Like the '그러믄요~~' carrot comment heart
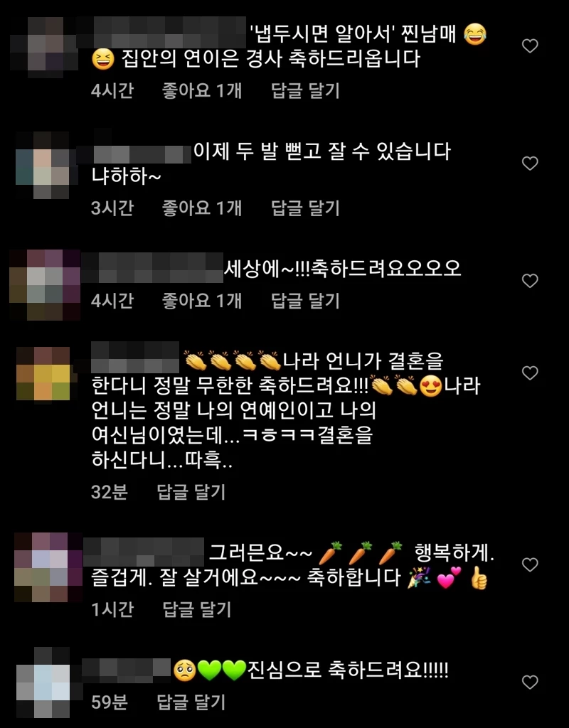The image size is (569, 728). click(530, 564)
